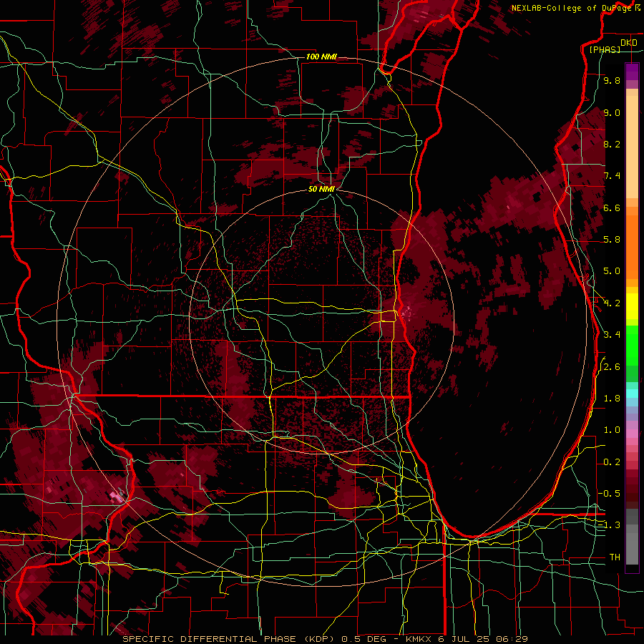Click the -0.5 scale value
The width and height of the screenshot is (644, 644).
pos(610,493)
